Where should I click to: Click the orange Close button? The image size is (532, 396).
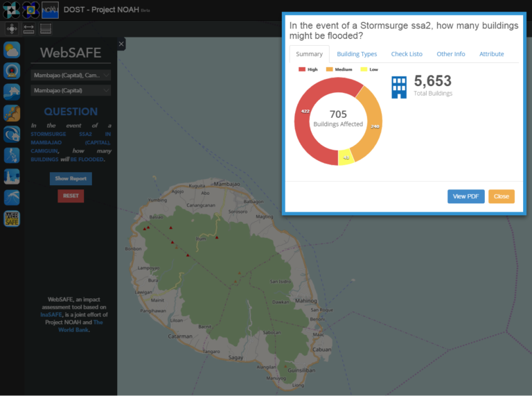point(502,196)
